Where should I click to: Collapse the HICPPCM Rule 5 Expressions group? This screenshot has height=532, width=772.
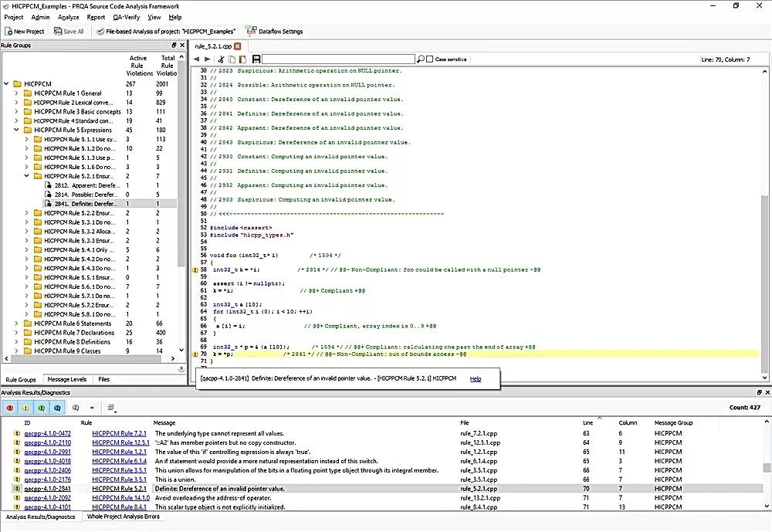(16, 130)
